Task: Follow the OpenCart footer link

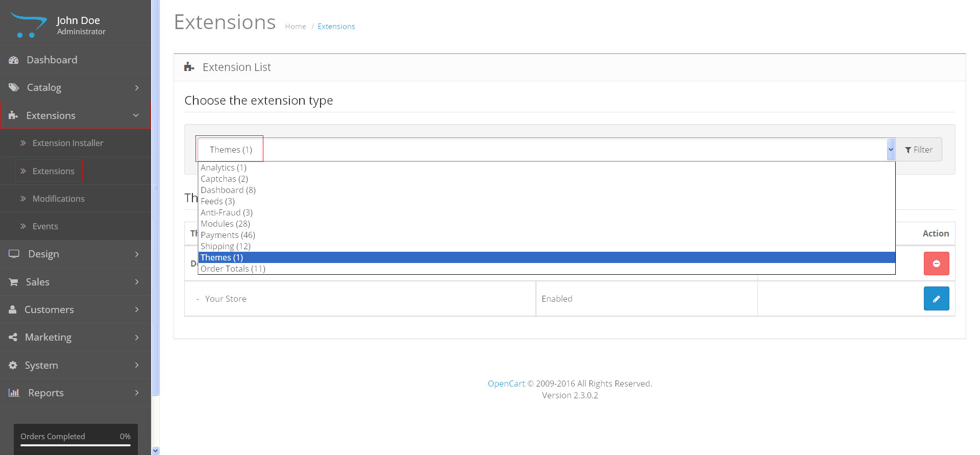Action: click(x=506, y=384)
